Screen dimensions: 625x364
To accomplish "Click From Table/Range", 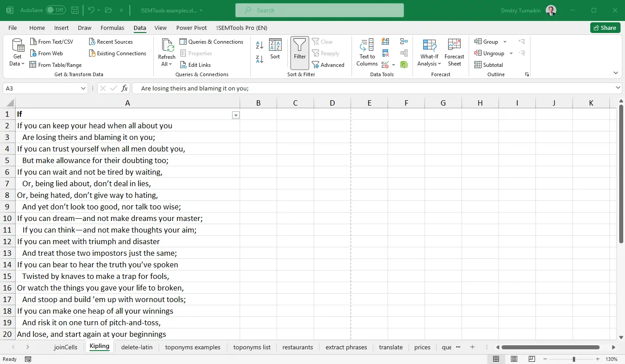I will (x=56, y=65).
